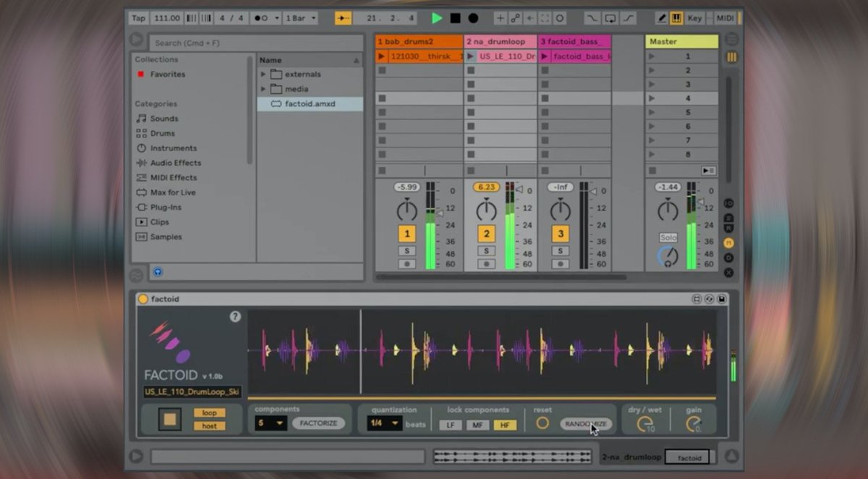The image size is (868, 479).
Task: Select the Audio Effects category
Action: coord(175,163)
